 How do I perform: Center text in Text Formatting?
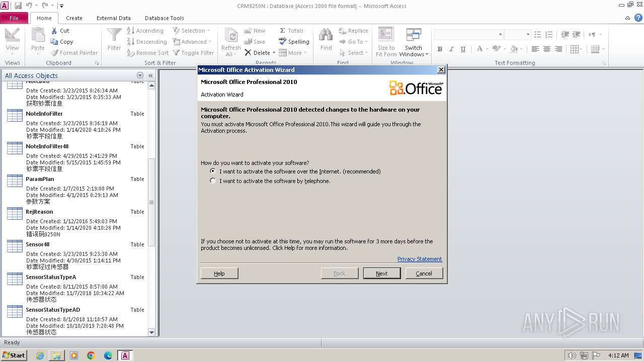click(547, 49)
